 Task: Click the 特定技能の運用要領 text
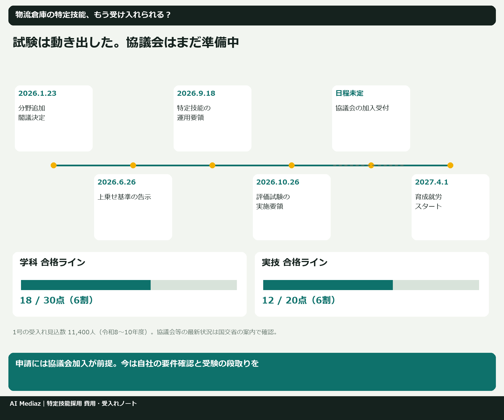194,113
